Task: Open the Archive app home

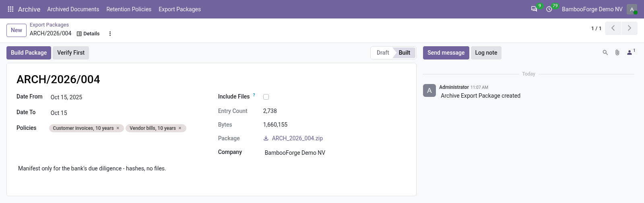Action: click(x=29, y=9)
